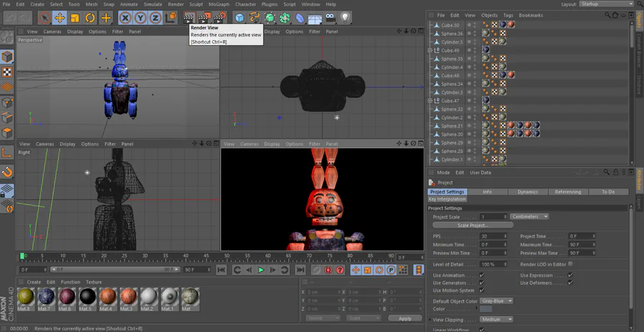Screen dimensions: 644x332
Task: Activate the Scale tool in top toolbar
Action: 74,18
